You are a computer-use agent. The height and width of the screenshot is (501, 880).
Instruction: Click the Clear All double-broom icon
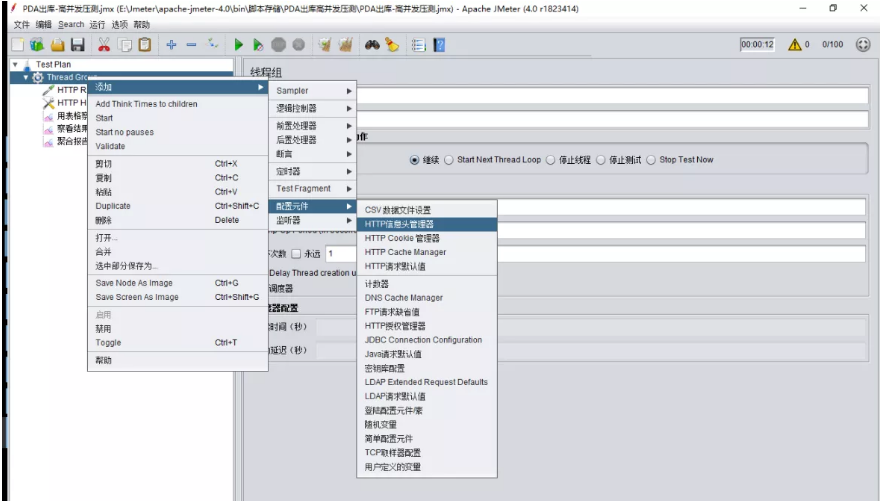point(345,45)
